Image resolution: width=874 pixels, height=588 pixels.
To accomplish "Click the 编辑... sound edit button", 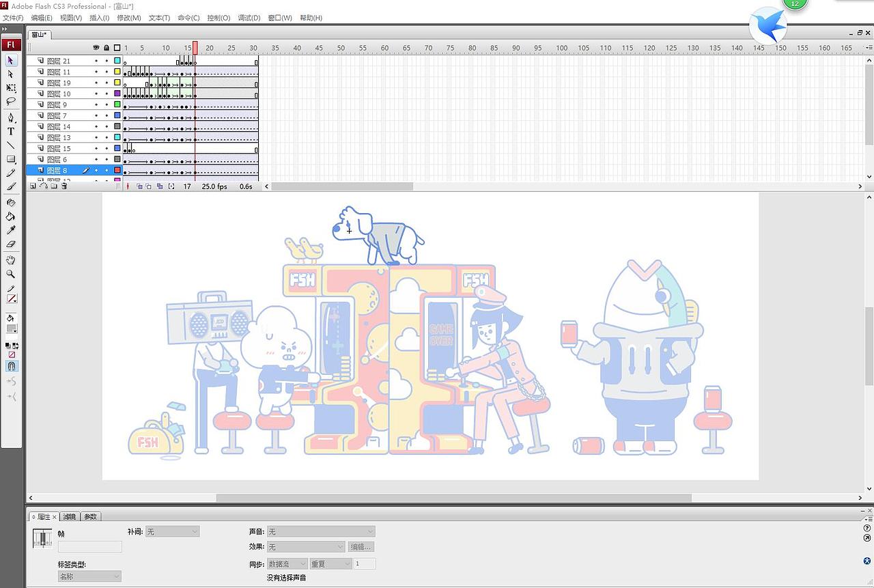I will tap(361, 547).
